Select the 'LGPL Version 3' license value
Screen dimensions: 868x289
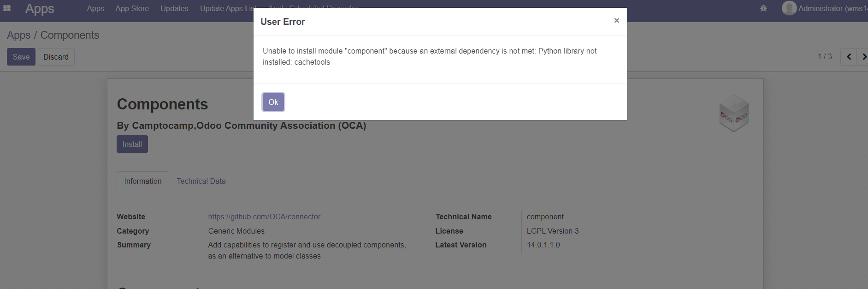click(x=553, y=231)
